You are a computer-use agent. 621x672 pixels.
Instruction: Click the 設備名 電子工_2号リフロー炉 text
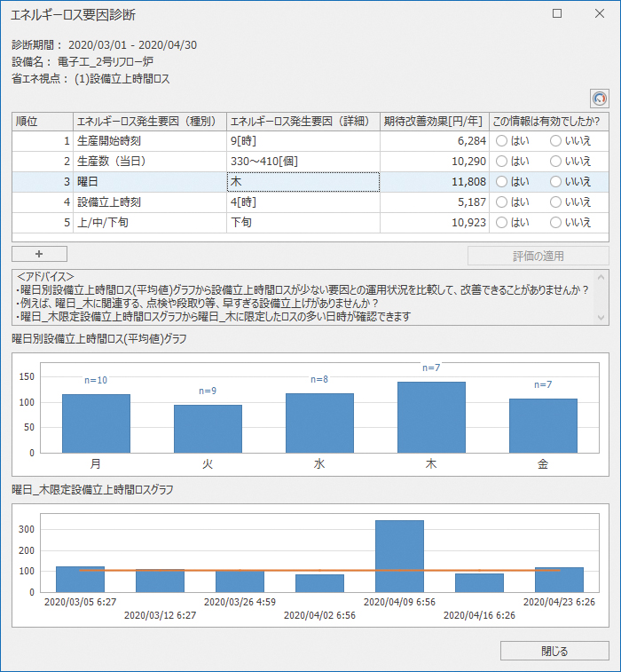83,62
